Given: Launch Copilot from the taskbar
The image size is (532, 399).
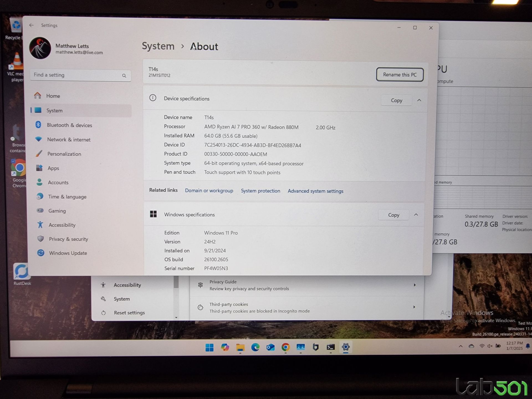Looking at the screenshot, I should pos(225,347).
